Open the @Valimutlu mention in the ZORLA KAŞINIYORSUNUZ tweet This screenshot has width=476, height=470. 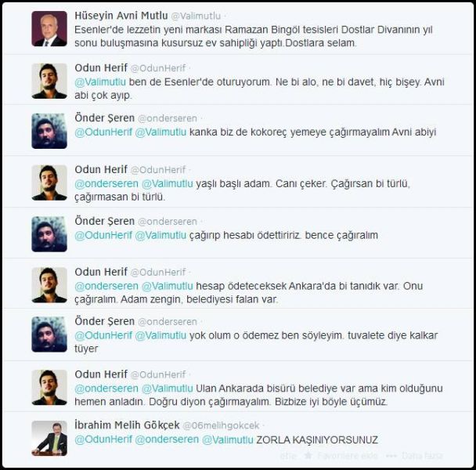(227, 439)
